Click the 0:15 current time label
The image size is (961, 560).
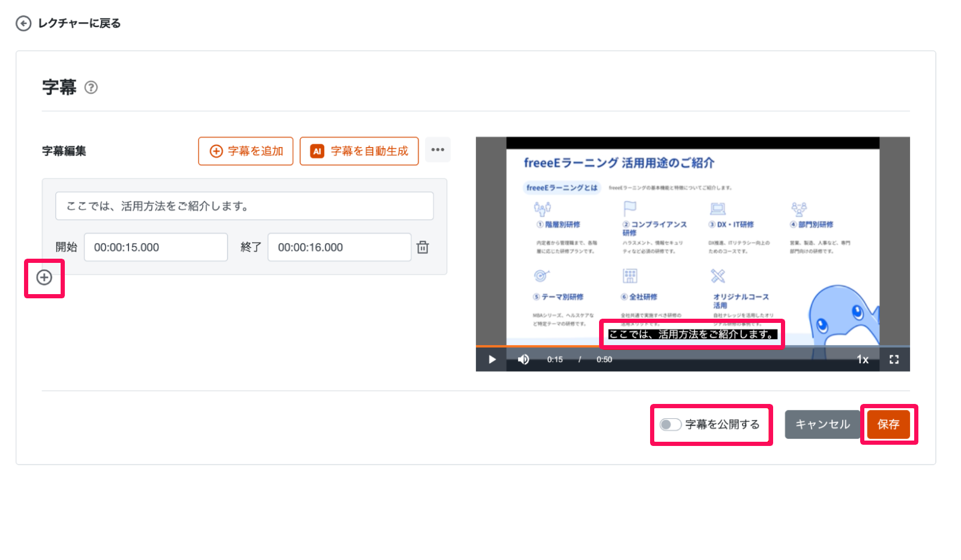pyautogui.click(x=555, y=360)
